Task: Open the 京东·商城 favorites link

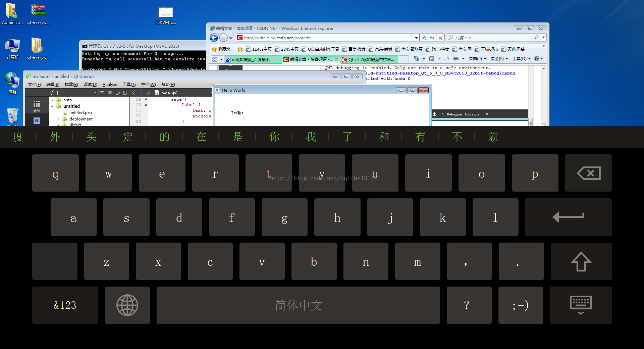Action: 380,49
